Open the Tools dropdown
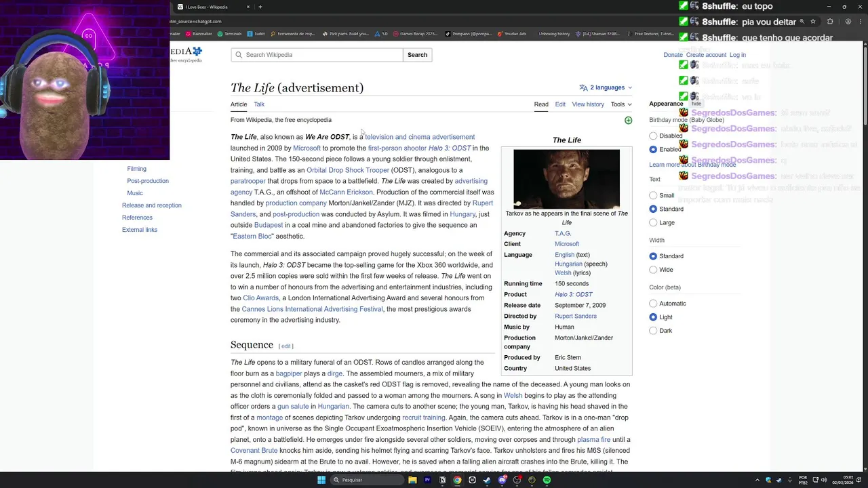The image size is (868, 488). [621, 104]
